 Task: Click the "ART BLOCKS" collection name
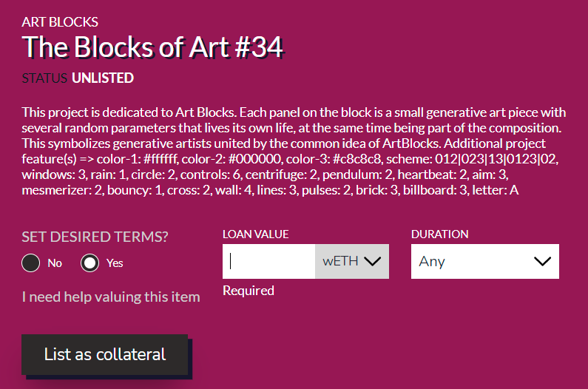pyautogui.click(x=60, y=22)
